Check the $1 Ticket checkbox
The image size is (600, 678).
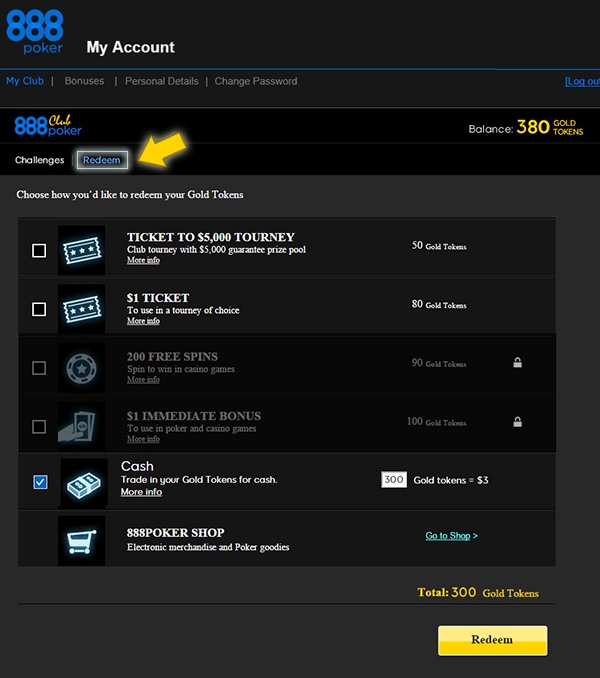coord(39,309)
